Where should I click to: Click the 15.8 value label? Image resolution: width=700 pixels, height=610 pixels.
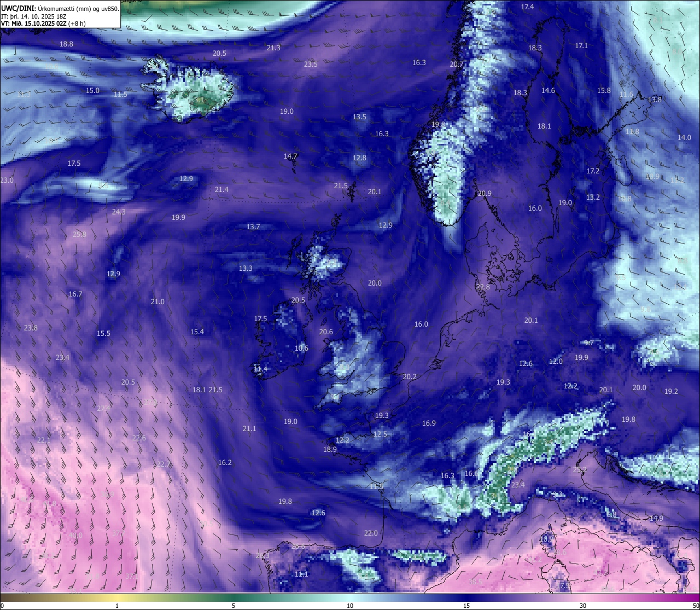[x=604, y=90]
